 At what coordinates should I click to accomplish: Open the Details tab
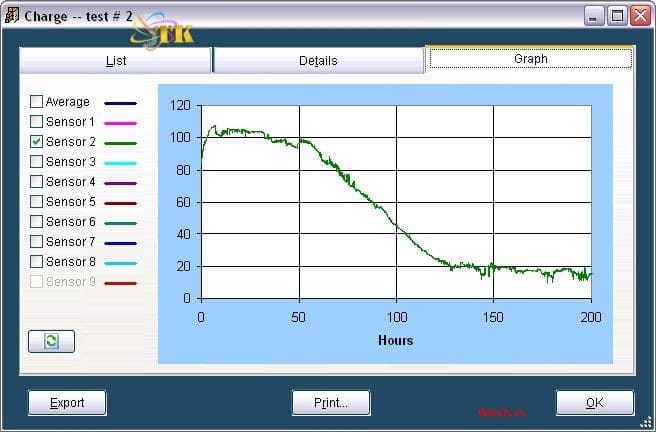(318, 61)
